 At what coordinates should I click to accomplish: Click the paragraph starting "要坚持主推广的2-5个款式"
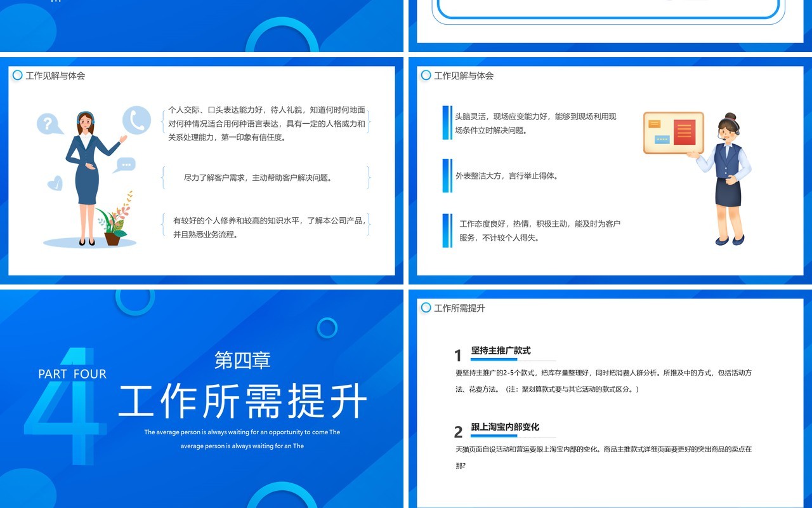[603, 381]
